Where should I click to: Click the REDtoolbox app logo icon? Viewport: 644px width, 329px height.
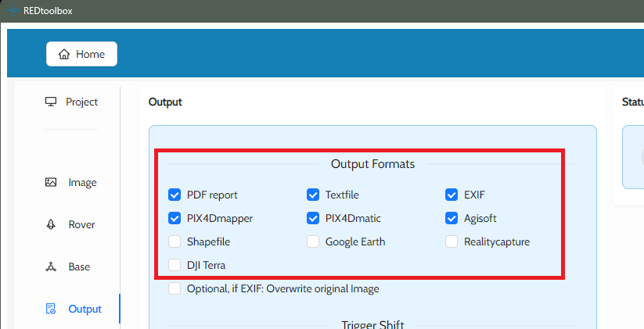[13, 10]
